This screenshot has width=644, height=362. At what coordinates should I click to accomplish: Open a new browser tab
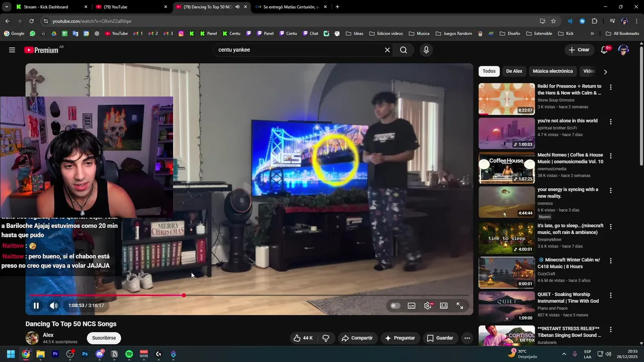pyautogui.click(x=337, y=7)
